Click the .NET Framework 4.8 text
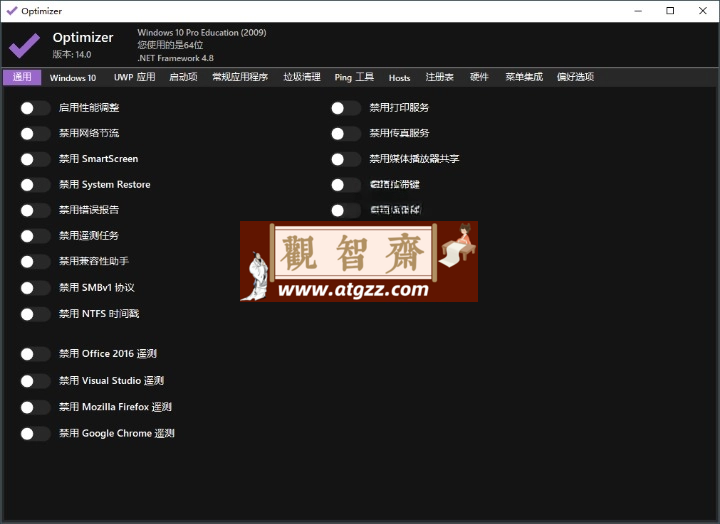 click(x=175, y=58)
